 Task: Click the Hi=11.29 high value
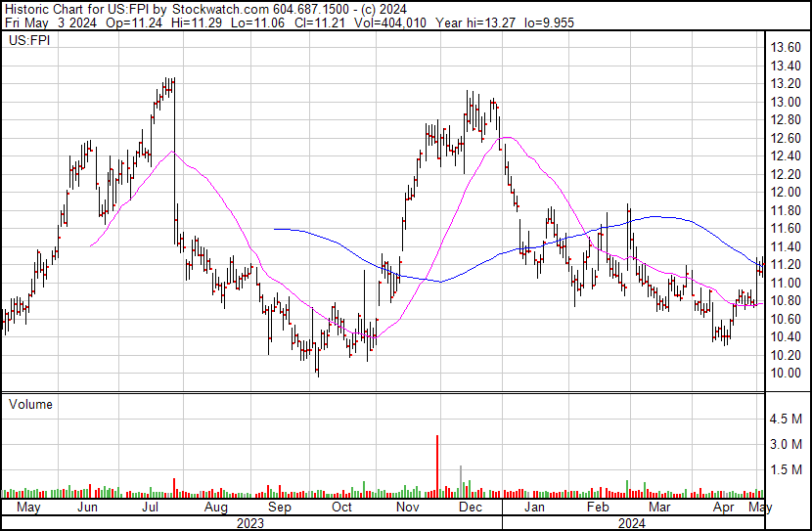pyautogui.click(x=198, y=22)
